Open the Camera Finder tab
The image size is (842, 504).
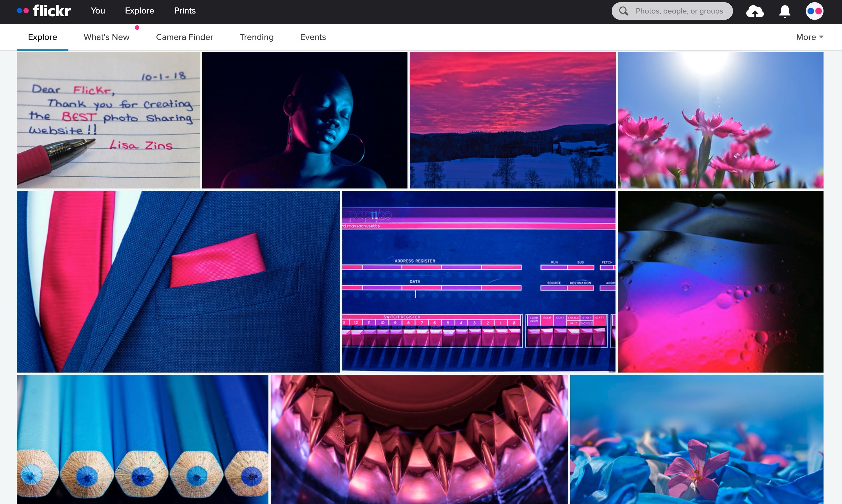point(184,37)
